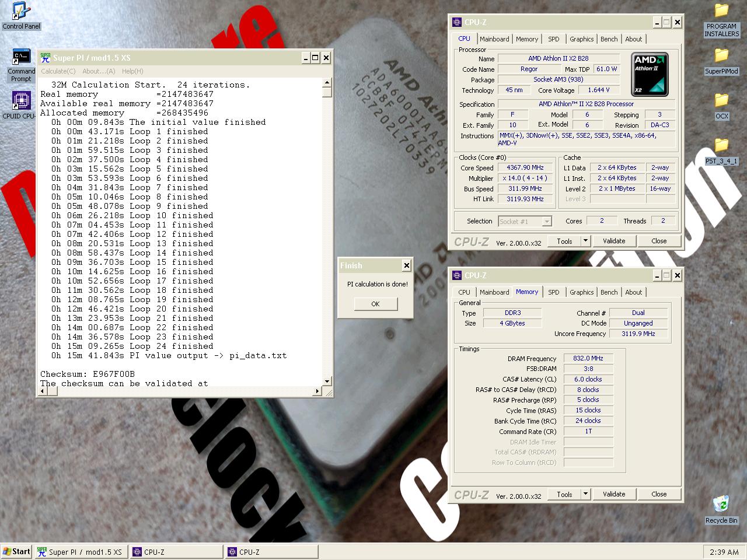
Task: Select the Memory tab in upper CPU-Z
Action: (527, 39)
